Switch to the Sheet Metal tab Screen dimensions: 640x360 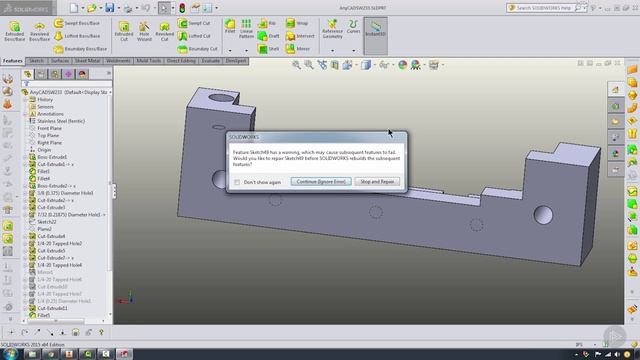point(87,61)
